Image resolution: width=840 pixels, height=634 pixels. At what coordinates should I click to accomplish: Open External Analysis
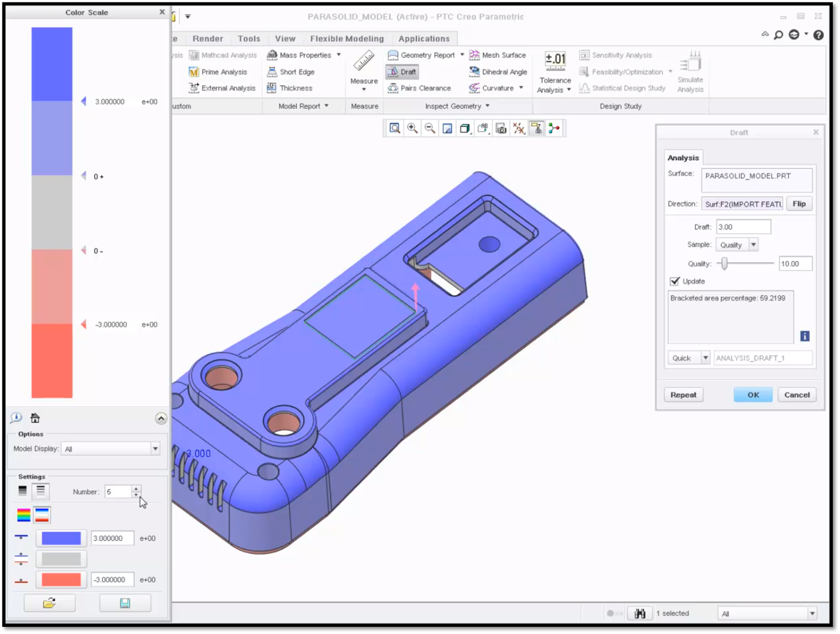point(222,88)
